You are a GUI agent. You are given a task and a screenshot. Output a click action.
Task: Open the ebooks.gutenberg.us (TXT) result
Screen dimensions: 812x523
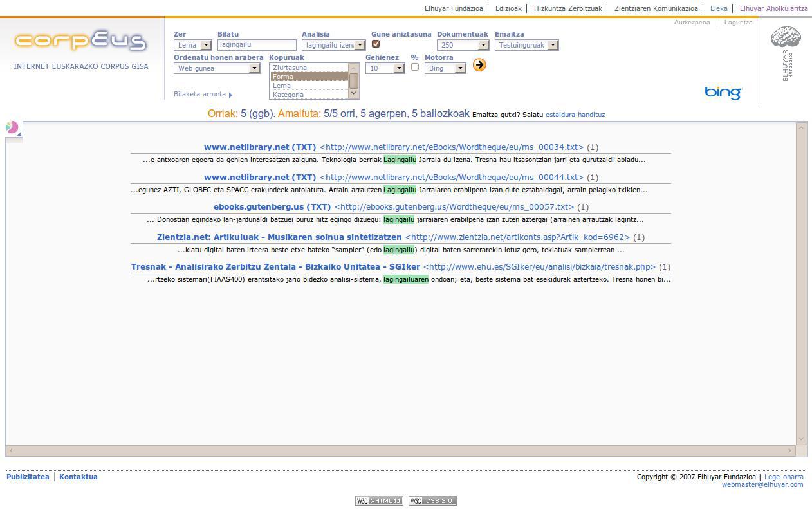(x=394, y=207)
